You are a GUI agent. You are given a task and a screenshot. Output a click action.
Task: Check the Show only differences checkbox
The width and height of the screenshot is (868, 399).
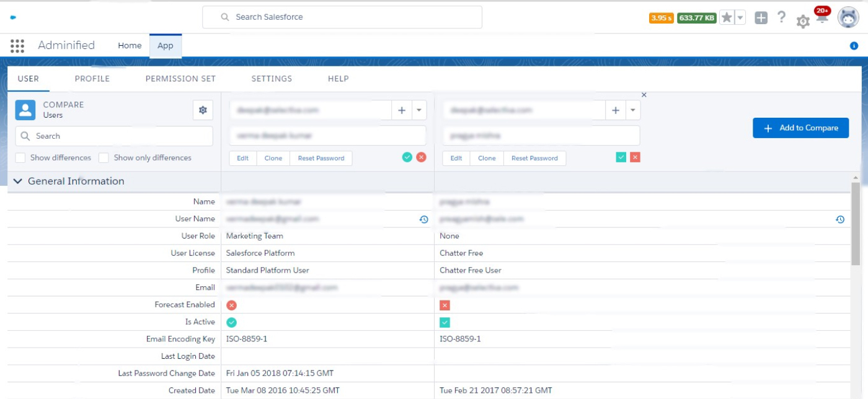click(x=104, y=158)
